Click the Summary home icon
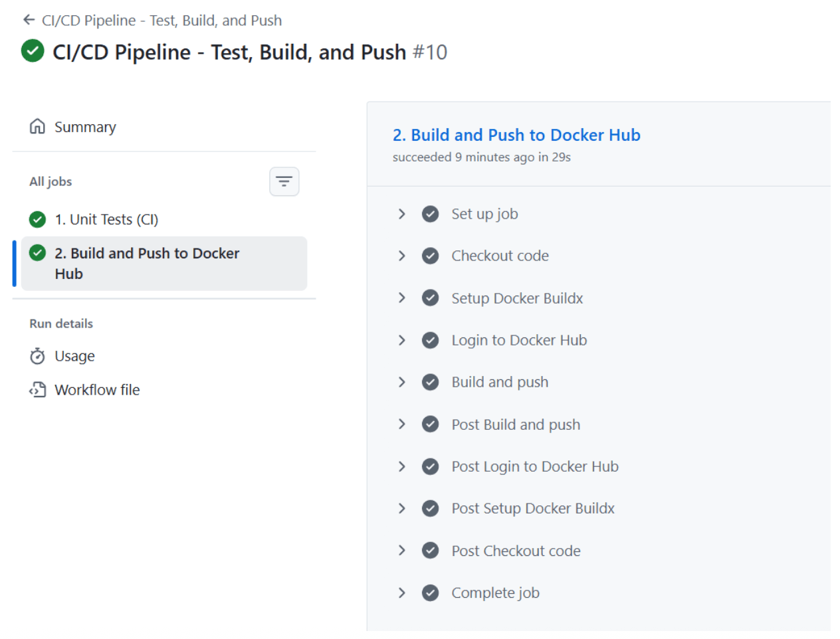840x639 pixels. (x=37, y=126)
